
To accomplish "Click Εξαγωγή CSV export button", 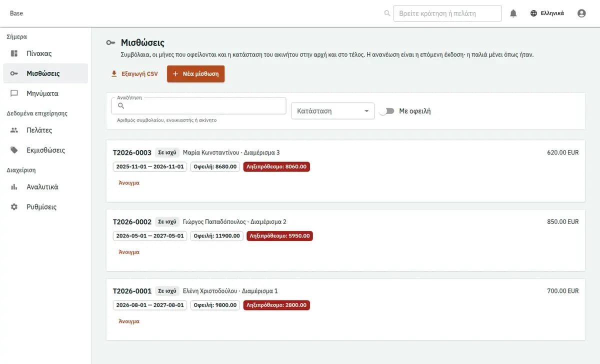I will click(134, 74).
